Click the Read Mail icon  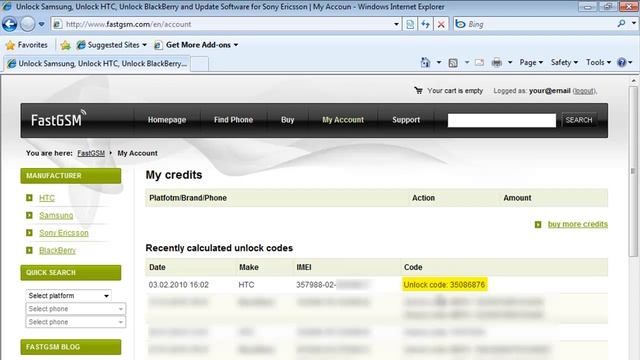click(479, 62)
